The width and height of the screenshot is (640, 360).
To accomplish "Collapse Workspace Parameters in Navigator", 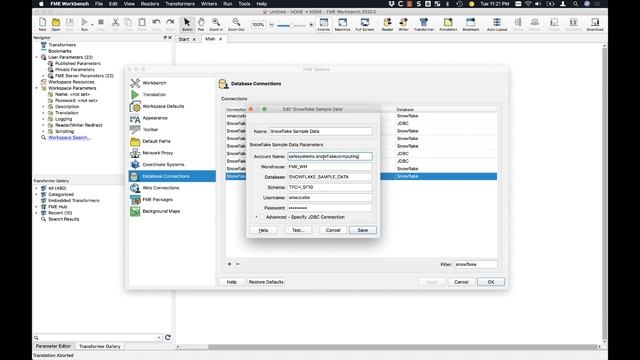I will 37,88.
